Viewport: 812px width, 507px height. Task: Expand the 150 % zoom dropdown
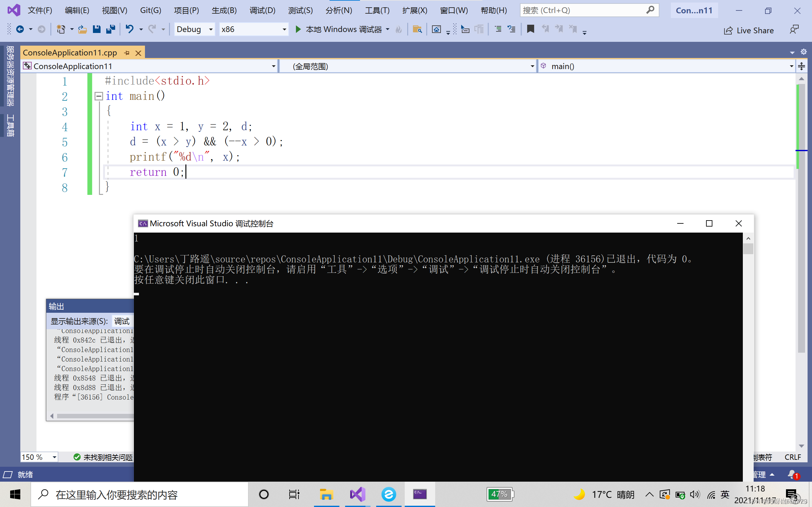click(x=54, y=457)
